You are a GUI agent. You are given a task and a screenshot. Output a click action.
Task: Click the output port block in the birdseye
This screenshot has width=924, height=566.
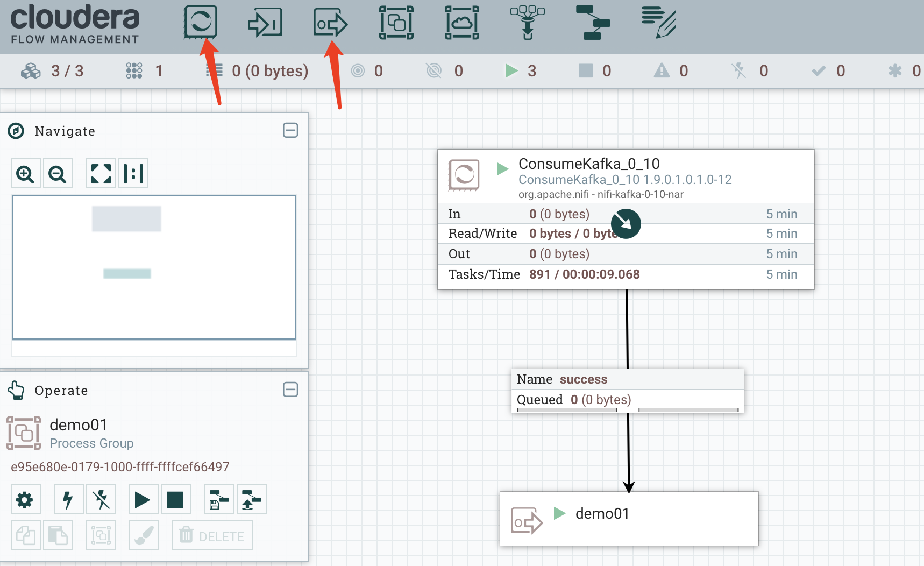pyautogui.click(x=127, y=274)
